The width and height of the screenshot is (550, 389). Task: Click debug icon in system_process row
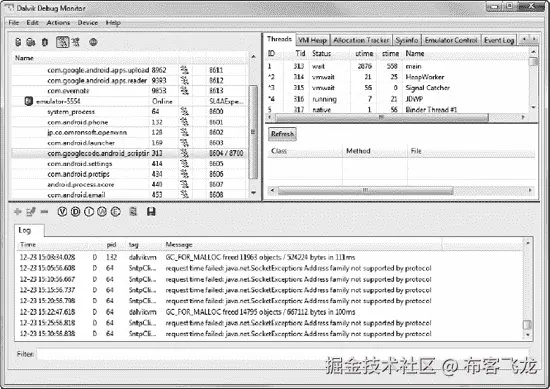[185, 112]
